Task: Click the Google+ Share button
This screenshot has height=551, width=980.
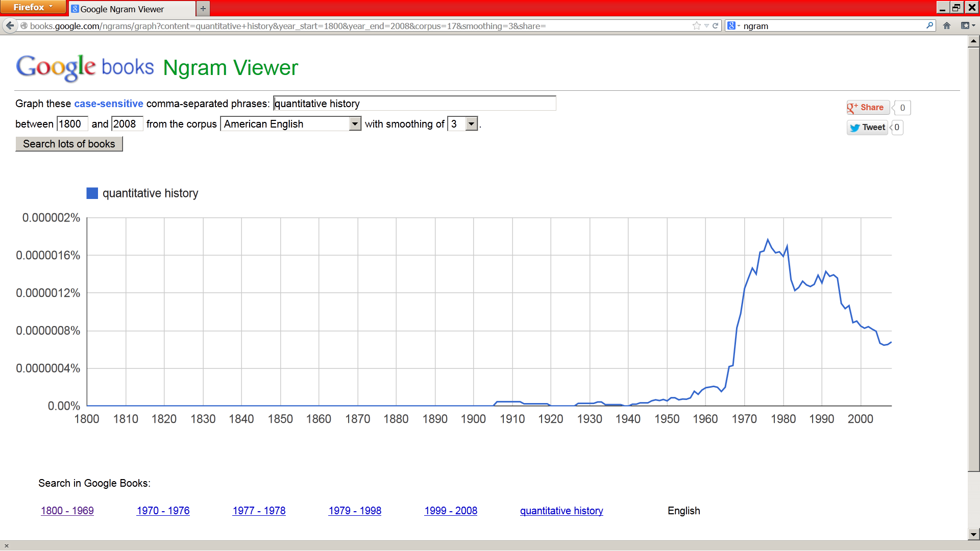Action: point(867,108)
